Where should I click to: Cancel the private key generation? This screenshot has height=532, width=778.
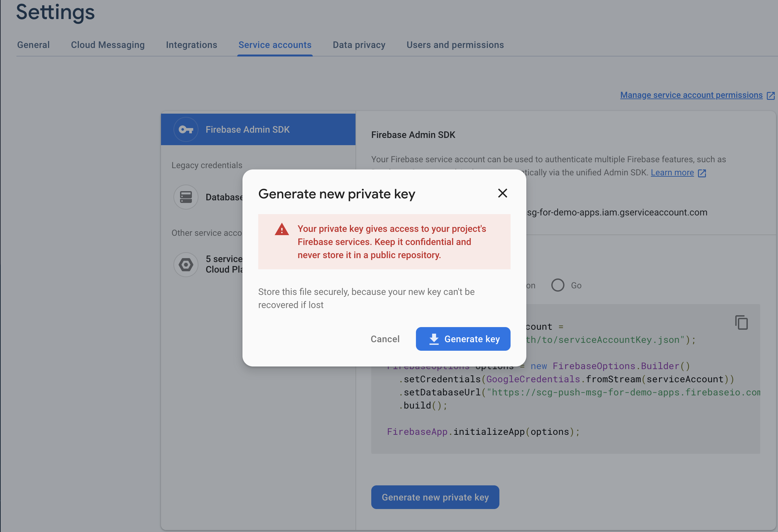click(x=385, y=339)
